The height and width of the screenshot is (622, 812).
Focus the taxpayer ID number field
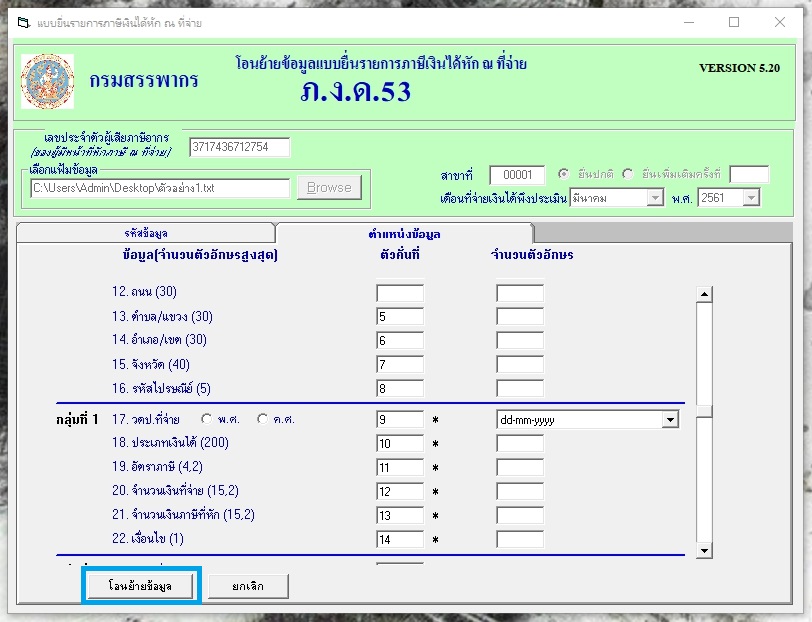tap(240, 147)
